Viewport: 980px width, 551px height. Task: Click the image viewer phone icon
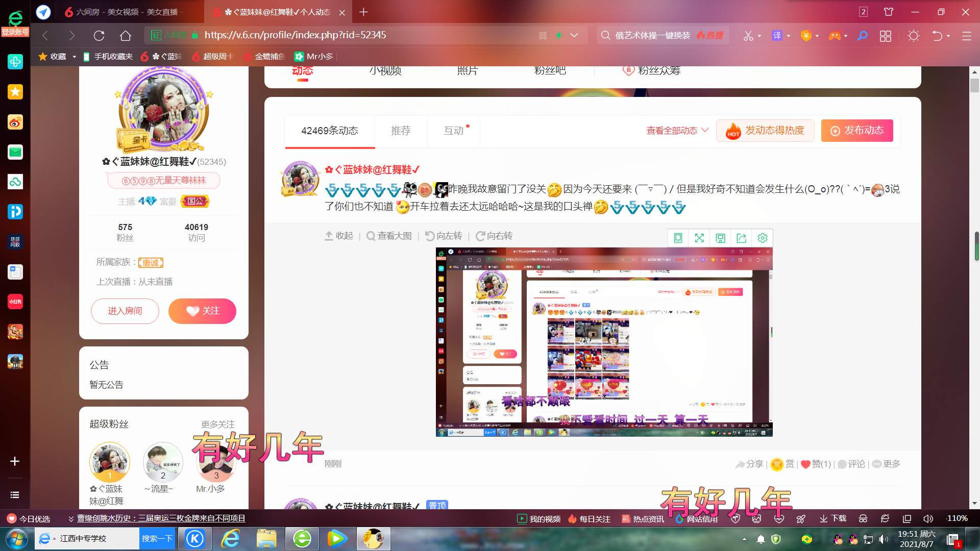pos(678,238)
